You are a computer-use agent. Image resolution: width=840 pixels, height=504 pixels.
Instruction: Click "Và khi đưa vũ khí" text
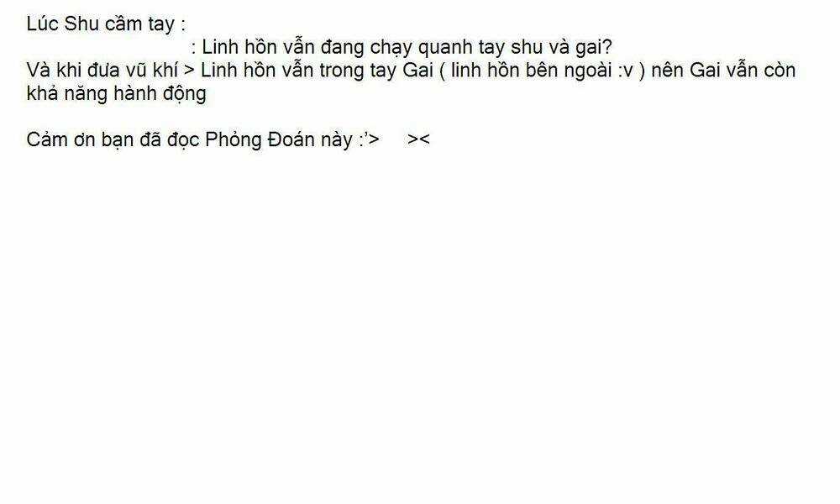pyautogui.click(x=102, y=71)
